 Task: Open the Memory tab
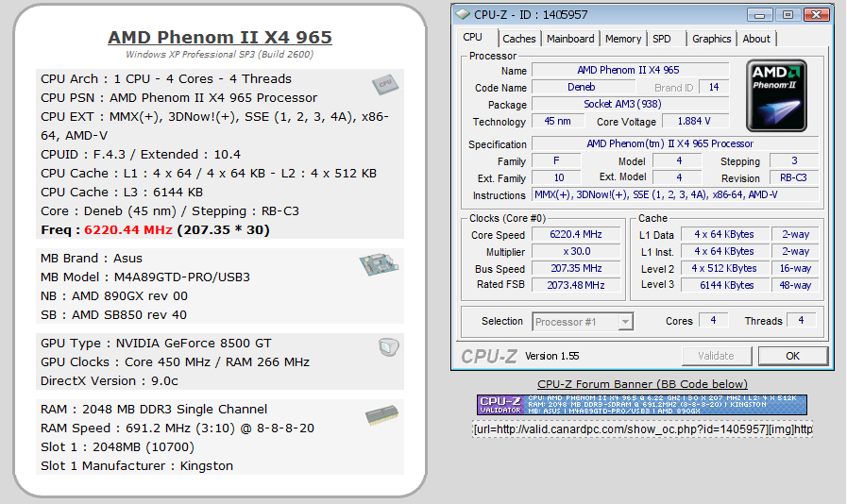tap(623, 39)
